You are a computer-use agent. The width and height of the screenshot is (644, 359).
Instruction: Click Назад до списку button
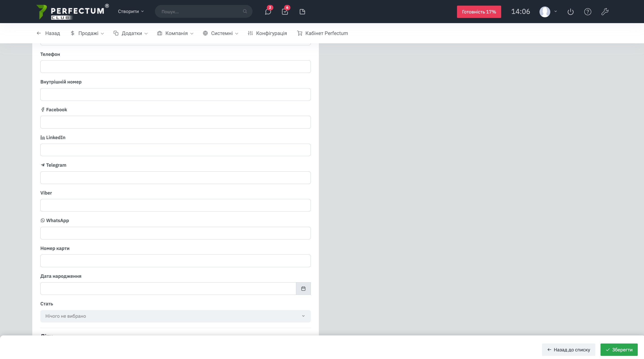point(568,350)
